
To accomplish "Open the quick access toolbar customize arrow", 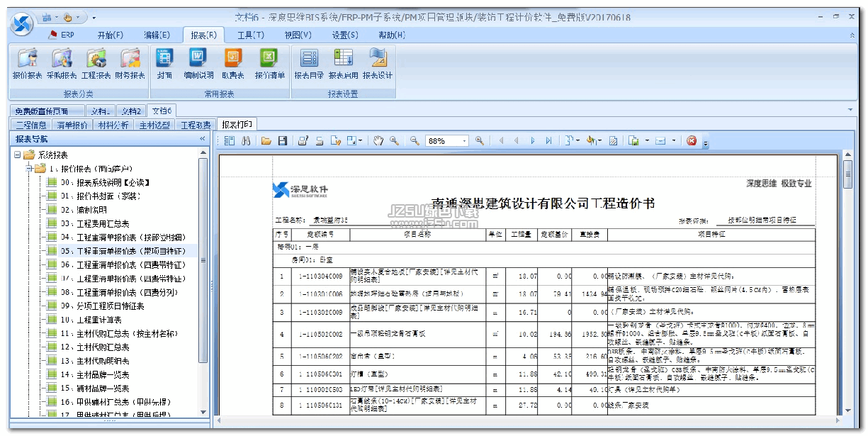I will (94, 17).
